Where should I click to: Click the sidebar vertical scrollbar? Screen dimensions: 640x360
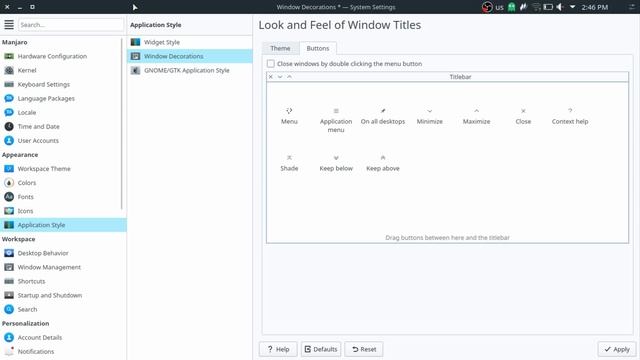122,124
